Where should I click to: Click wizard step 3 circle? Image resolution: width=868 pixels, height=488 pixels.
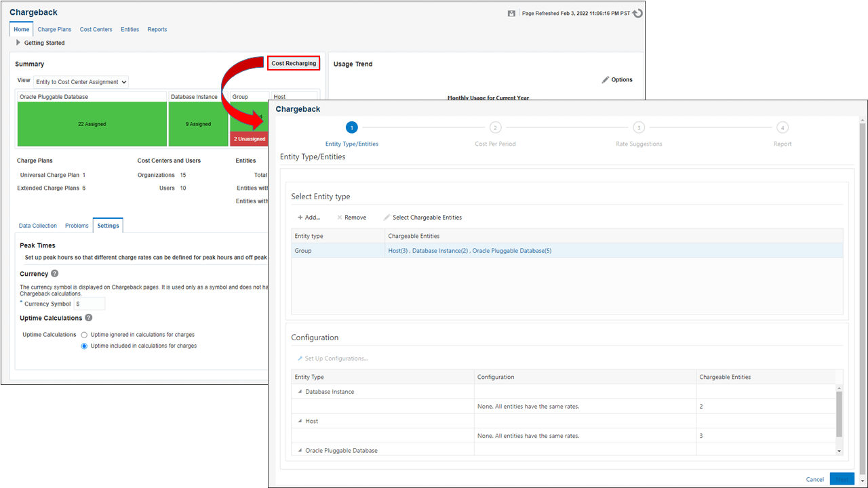639,127
